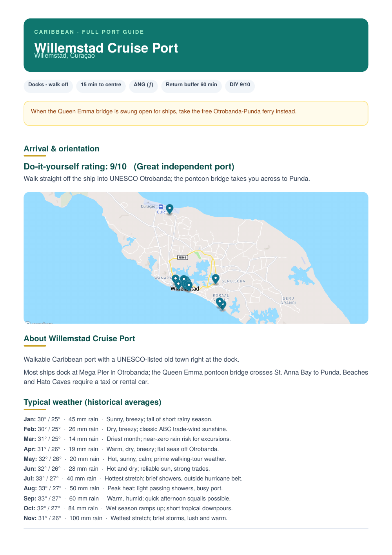Click 'Do-it-yourself rating: 9/10' heading
Screen dimensions: 392x555
pyautogui.click(x=75, y=167)
